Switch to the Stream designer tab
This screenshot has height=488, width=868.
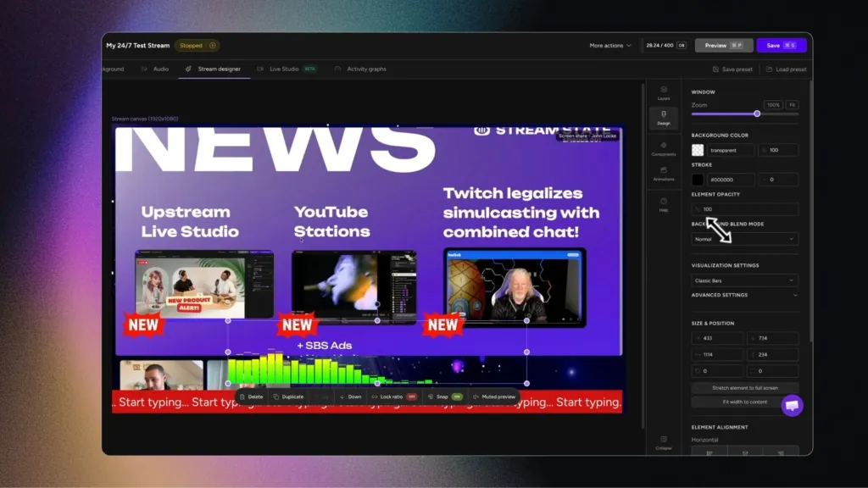tap(214, 69)
